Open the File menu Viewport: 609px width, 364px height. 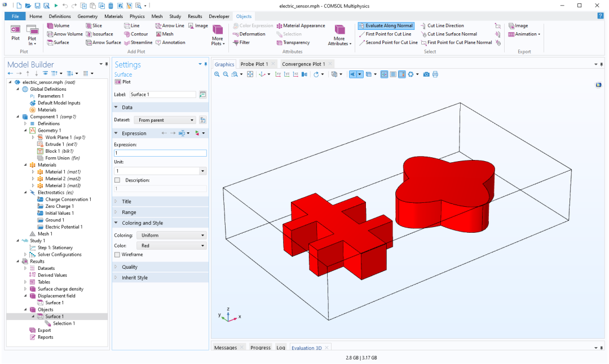[x=15, y=16]
